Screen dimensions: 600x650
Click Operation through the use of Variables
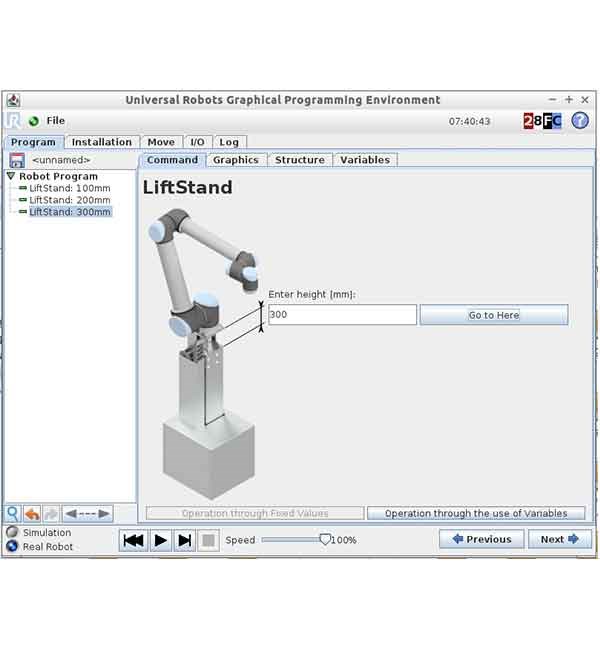point(476,513)
